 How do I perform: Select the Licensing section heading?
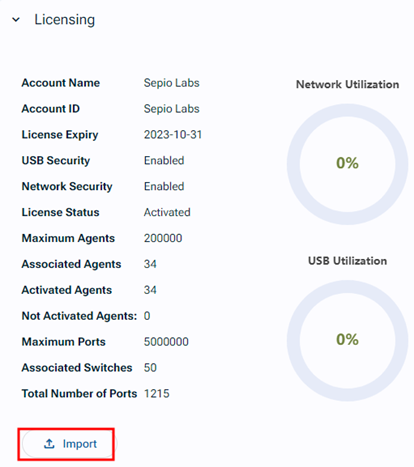pyautogui.click(x=65, y=20)
